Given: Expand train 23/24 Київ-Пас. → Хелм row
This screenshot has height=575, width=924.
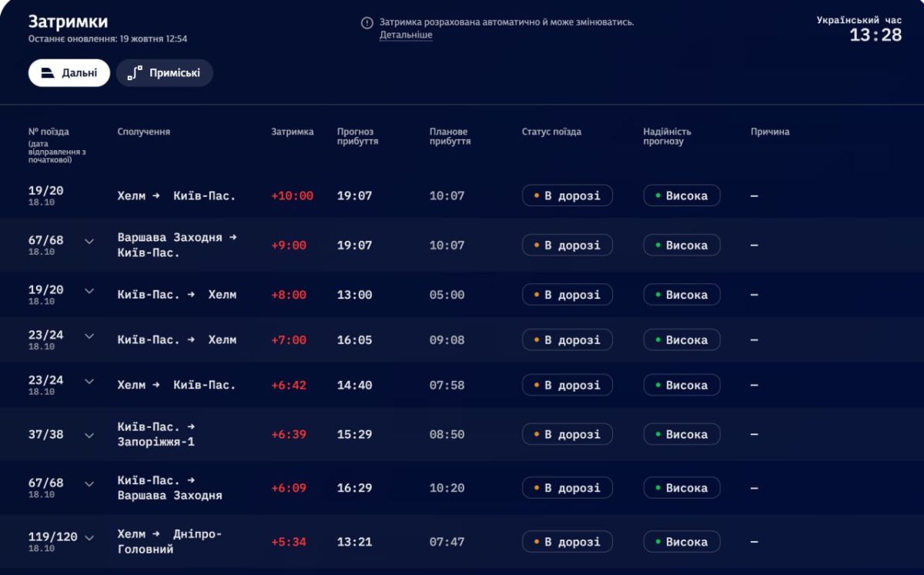Looking at the screenshot, I should pos(89,336).
